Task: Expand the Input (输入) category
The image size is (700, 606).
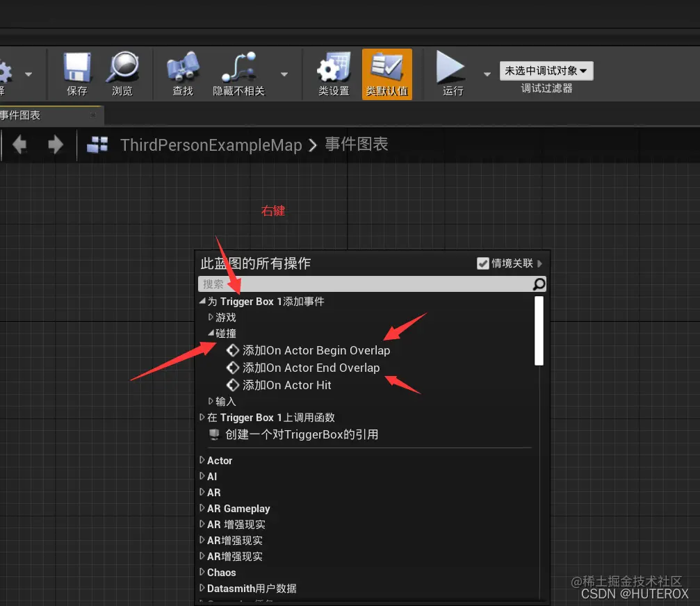Action: pos(211,401)
